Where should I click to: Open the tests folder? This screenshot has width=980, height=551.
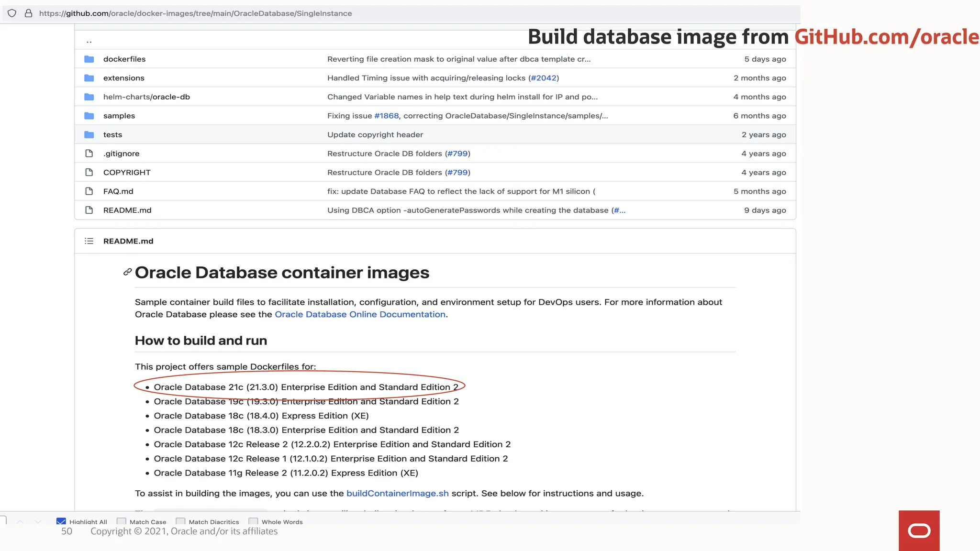113,134
